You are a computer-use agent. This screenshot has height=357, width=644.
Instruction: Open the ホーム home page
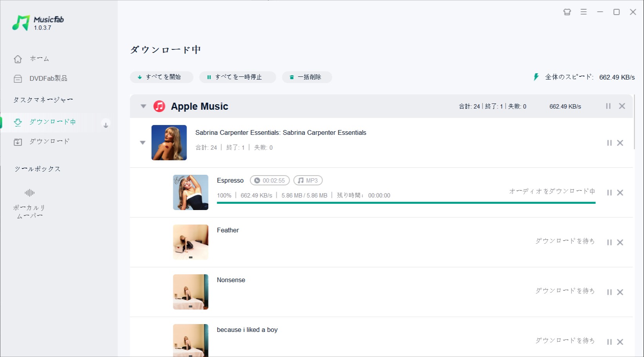click(x=31, y=59)
